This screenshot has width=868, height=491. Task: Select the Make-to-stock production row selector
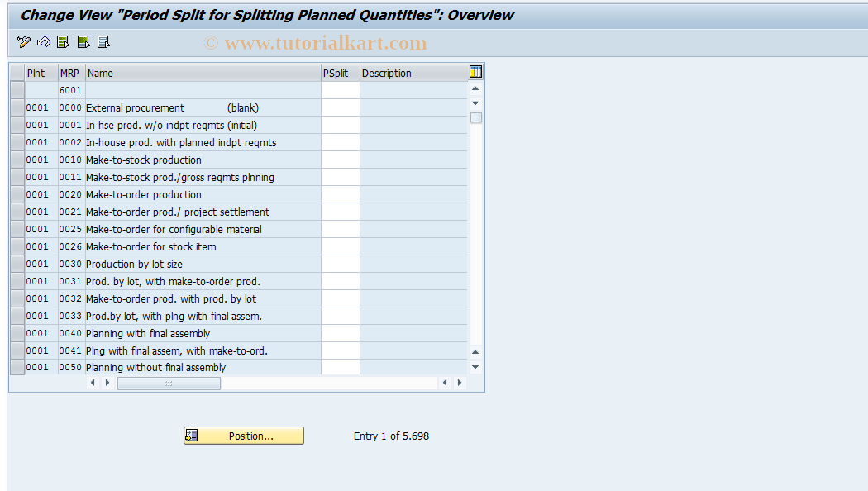coord(17,160)
